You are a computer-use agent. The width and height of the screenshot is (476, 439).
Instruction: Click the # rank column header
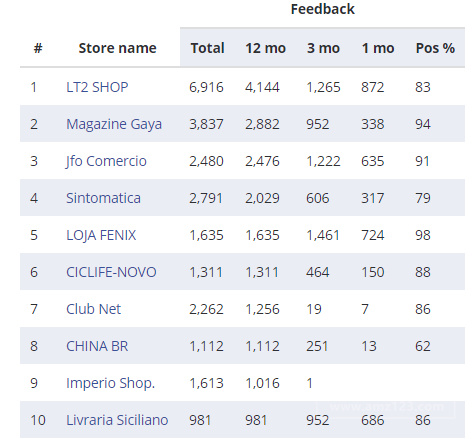(38, 48)
